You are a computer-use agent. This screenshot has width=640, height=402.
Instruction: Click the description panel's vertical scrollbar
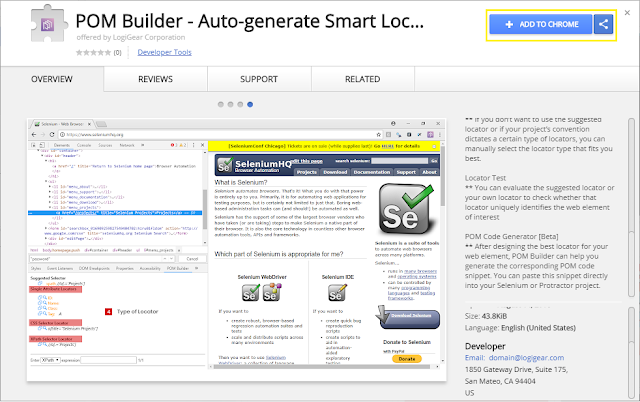[631, 210]
